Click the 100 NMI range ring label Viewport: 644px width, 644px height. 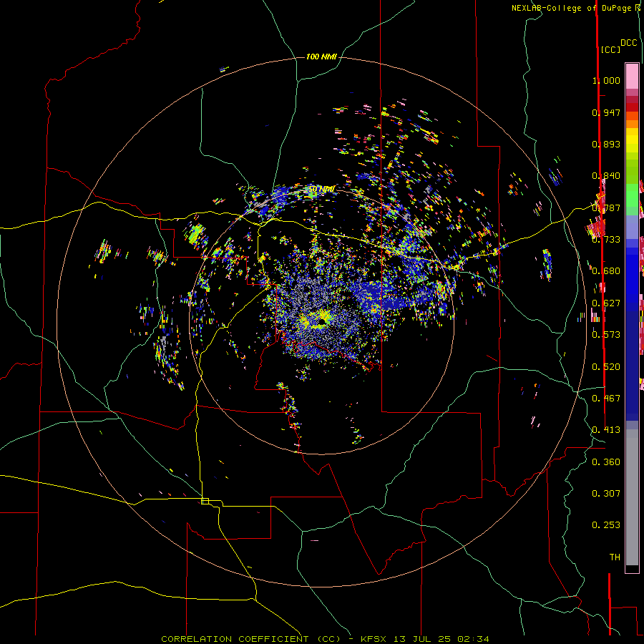point(321,57)
